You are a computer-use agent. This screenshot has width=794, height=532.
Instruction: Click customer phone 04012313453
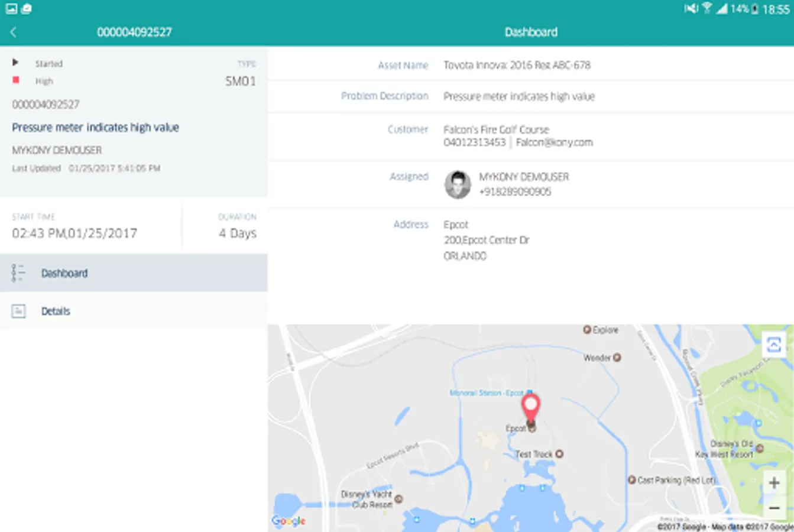(475, 142)
